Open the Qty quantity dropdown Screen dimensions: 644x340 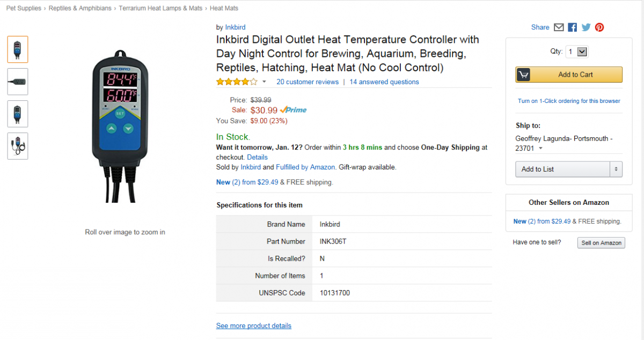(x=577, y=51)
